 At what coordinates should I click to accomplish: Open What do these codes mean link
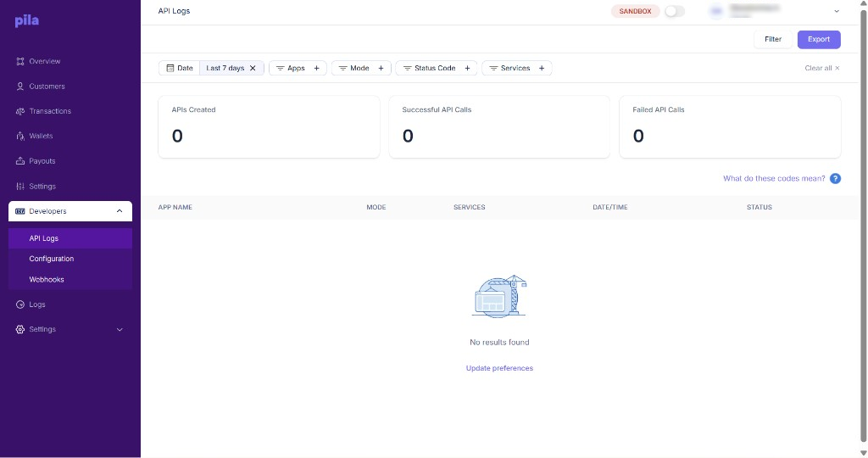click(x=774, y=178)
